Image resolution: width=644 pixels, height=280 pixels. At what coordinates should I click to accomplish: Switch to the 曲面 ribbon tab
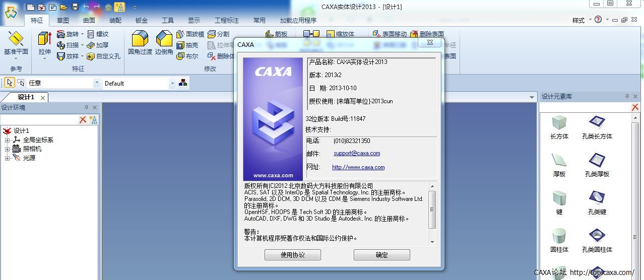coord(89,20)
